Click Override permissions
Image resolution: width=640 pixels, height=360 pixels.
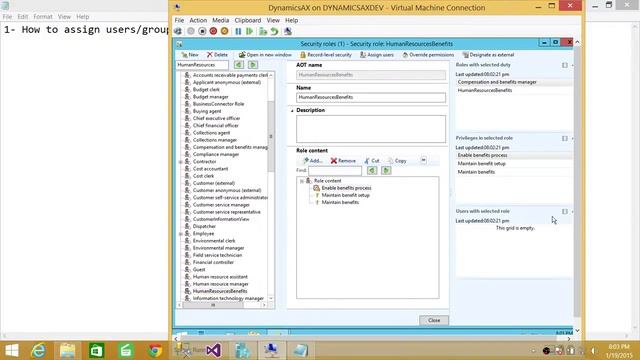point(428,55)
